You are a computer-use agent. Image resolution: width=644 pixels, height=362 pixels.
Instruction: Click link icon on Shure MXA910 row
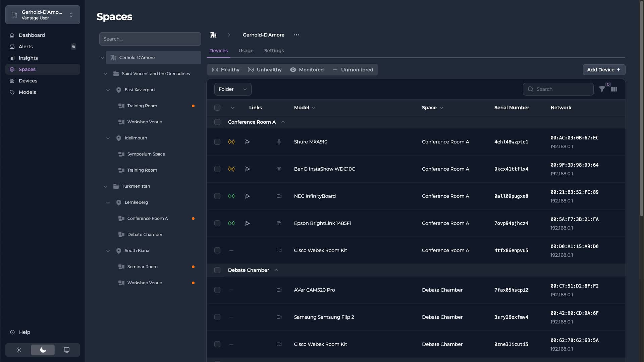click(248, 142)
